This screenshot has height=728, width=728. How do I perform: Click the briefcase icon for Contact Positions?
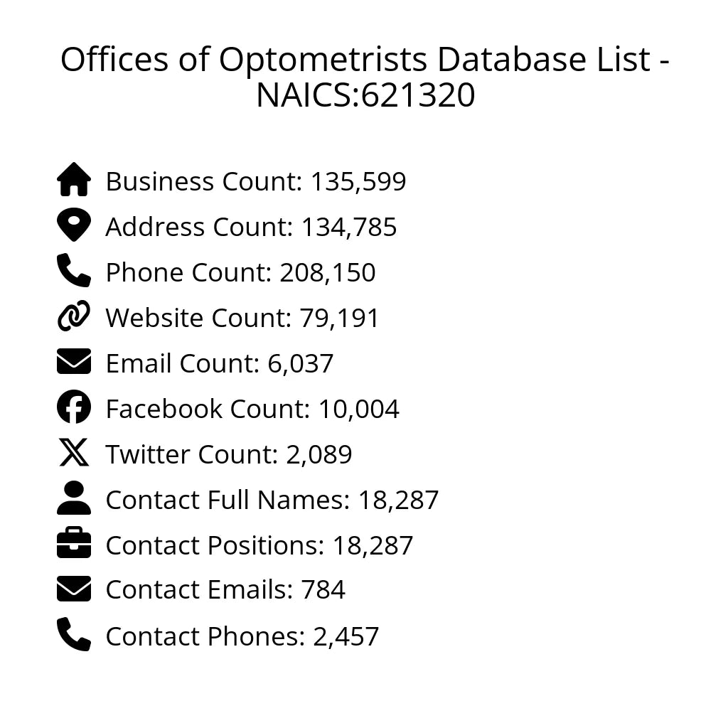[74, 544]
